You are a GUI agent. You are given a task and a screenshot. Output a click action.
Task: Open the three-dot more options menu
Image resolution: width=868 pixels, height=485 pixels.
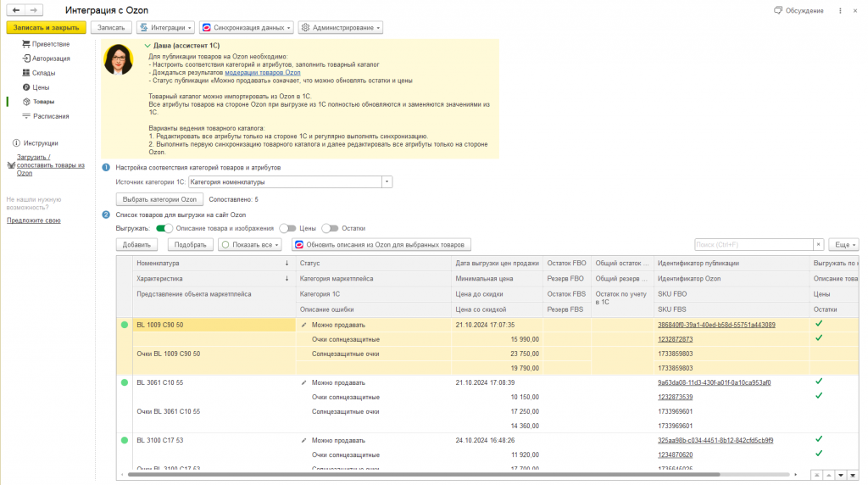(840, 10)
